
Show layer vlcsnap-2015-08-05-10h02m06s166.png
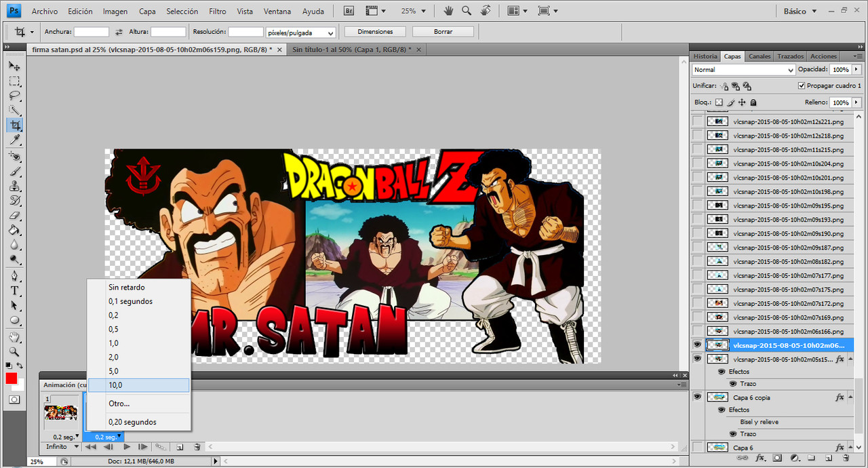[697, 331]
